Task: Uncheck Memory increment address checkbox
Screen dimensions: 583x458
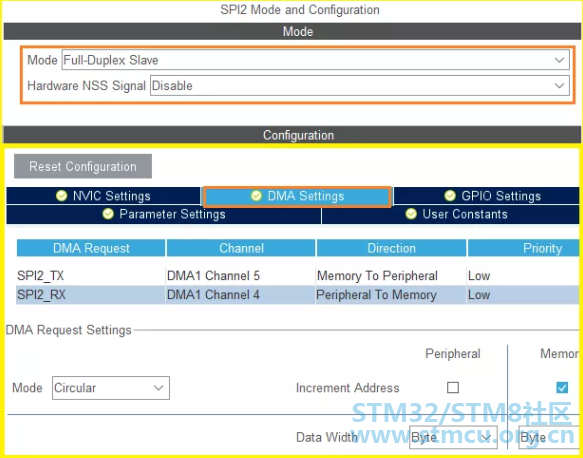Action: click(x=562, y=388)
